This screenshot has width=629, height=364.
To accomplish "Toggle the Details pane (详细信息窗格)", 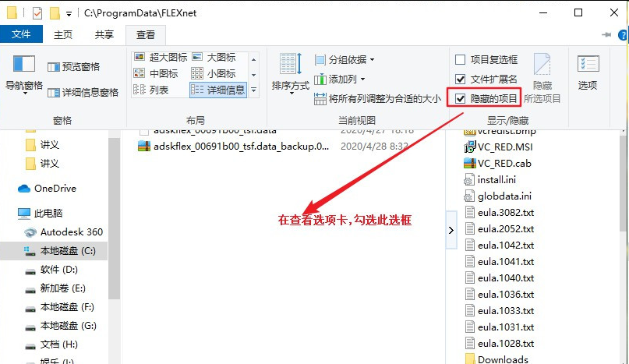I will coord(83,93).
